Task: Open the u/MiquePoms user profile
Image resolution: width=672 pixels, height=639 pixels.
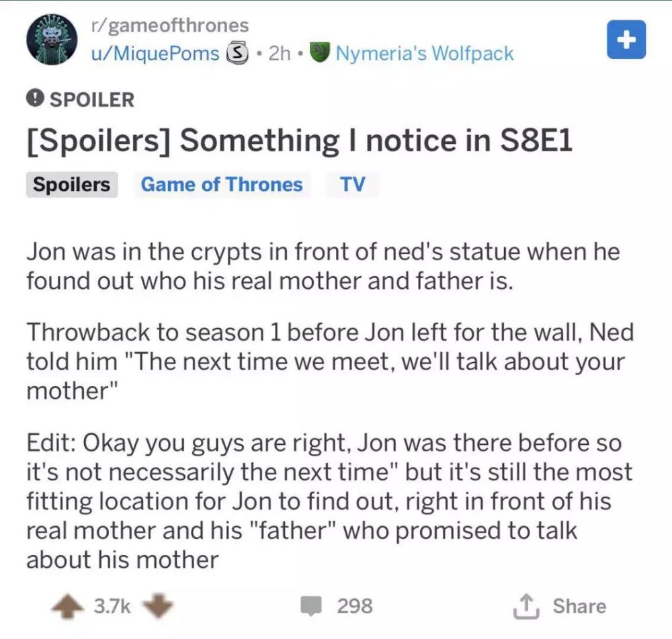Action: pos(155,54)
